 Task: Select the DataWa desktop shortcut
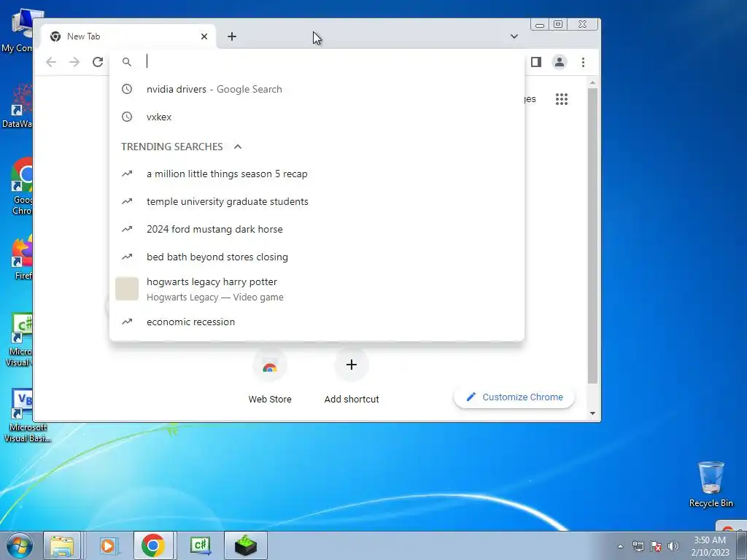(18, 106)
